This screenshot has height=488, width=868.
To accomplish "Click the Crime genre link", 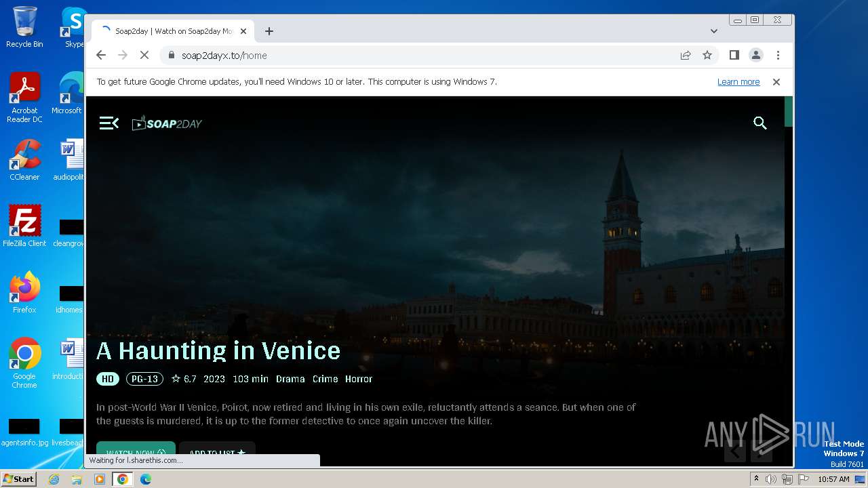I will pyautogui.click(x=325, y=379).
